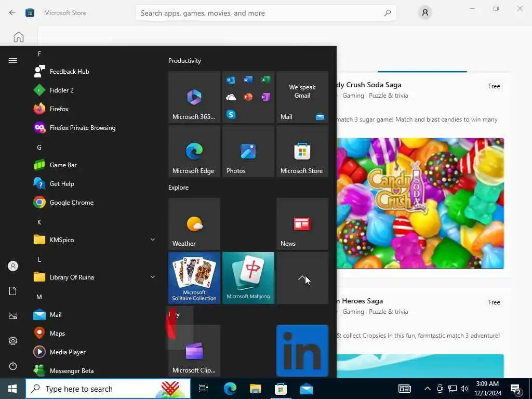Click the Free button for Candy Crush Soda Saga
Screen dimensions: 532x399
tap(494, 86)
